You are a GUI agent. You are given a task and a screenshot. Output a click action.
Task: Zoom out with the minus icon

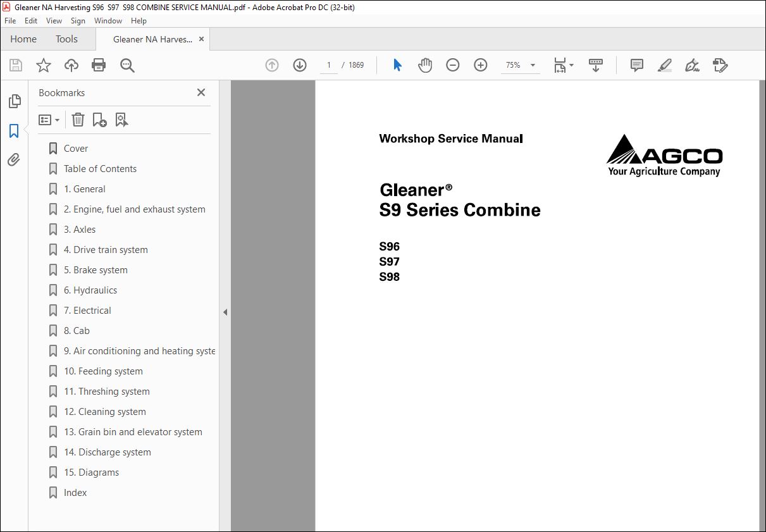click(x=453, y=65)
